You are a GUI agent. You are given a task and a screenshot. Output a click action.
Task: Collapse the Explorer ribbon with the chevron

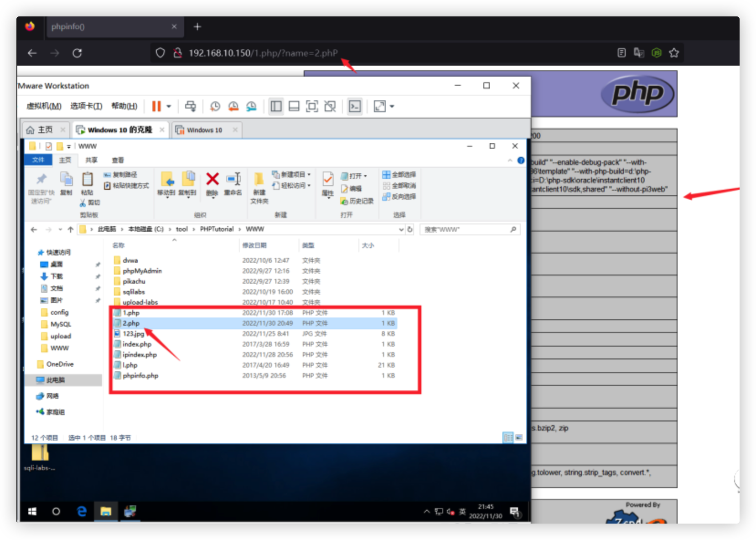[510, 161]
